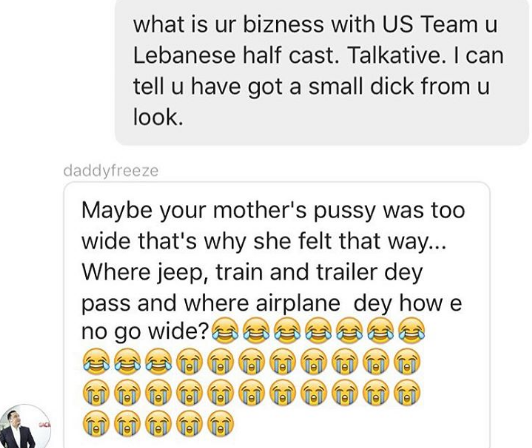Click the word "look." ending gray message
The height and width of the screenshot is (448, 532).
point(158,117)
